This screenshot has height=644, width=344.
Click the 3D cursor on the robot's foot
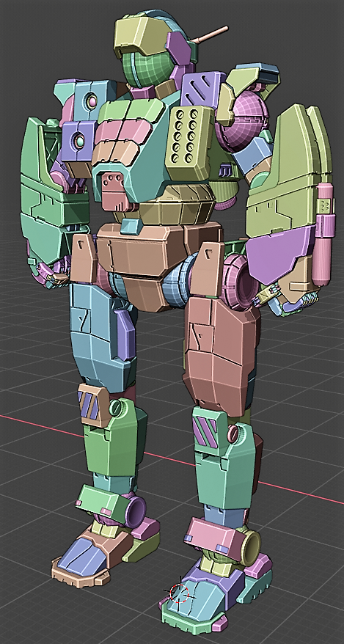(x=180, y=593)
